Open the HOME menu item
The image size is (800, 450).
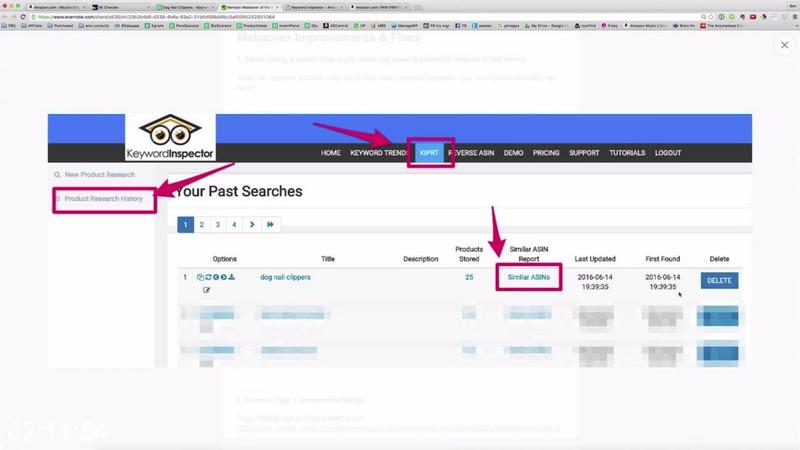(331, 153)
